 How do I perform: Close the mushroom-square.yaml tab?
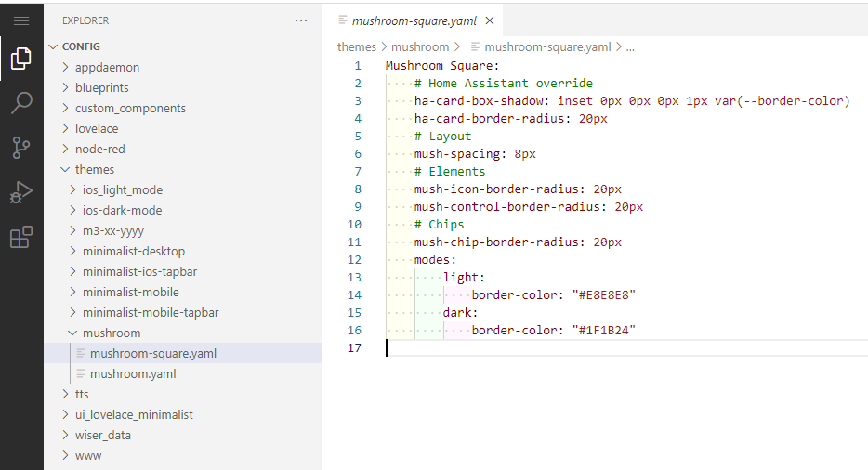click(490, 20)
